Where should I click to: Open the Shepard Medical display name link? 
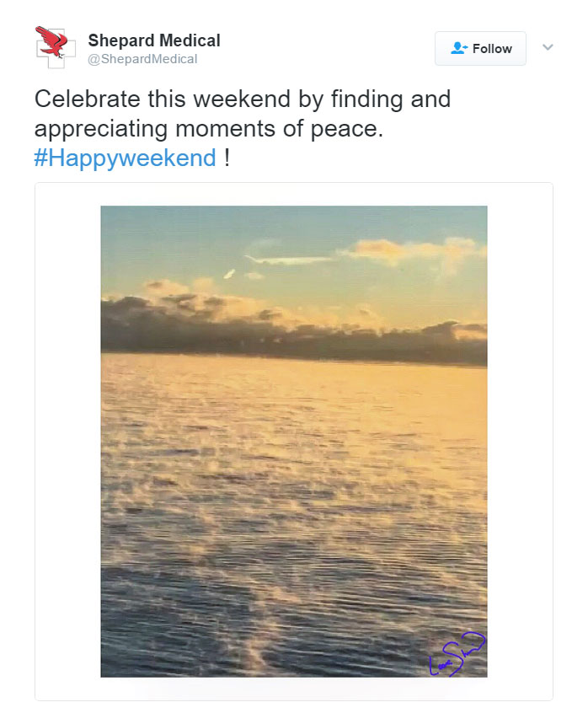pos(154,40)
